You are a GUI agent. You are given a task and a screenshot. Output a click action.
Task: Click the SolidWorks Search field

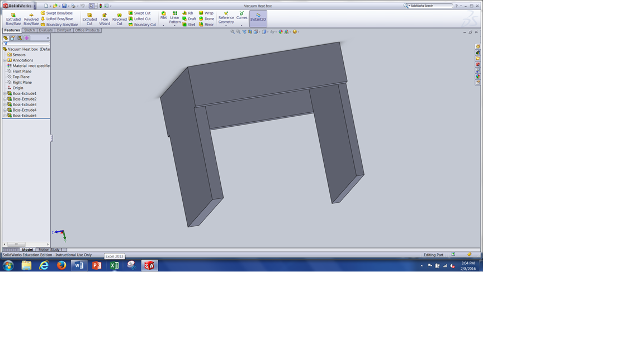click(430, 6)
